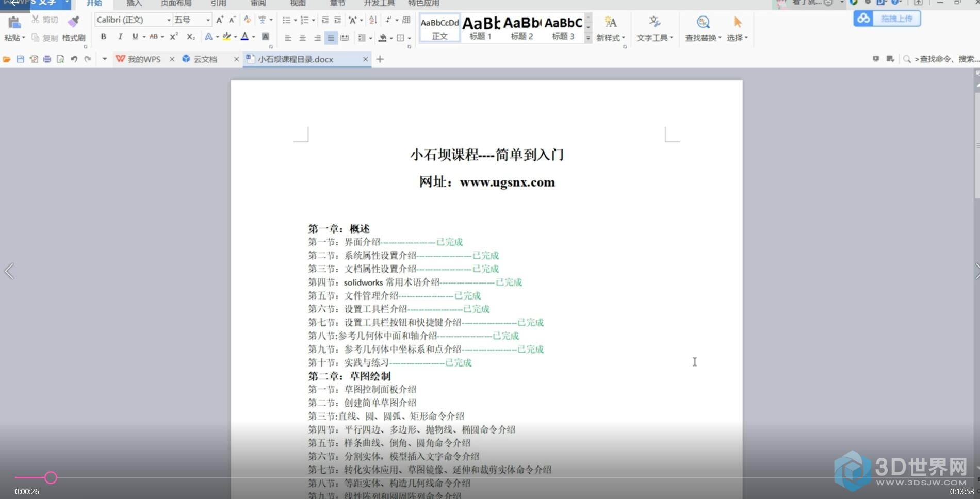This screenshot has height=499, width=980.
Task: Increase font size with the A+ icon
Action: coord(220,20)
